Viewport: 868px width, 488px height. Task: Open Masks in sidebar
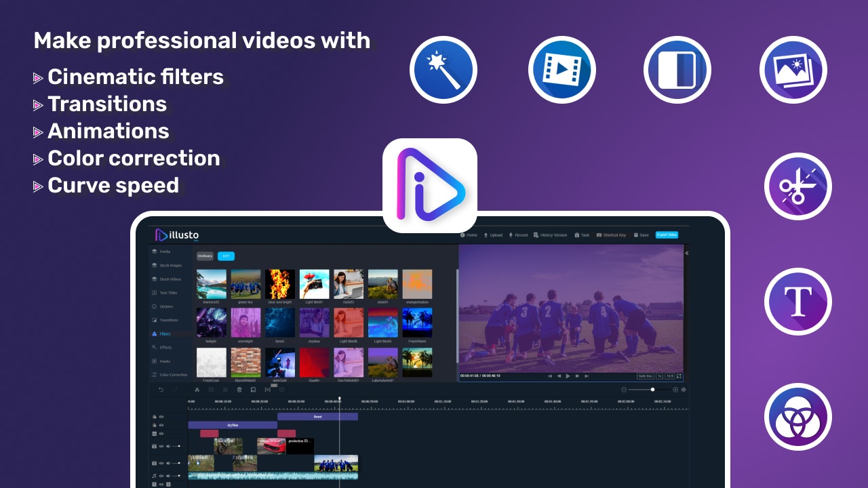tap(161, 361)
